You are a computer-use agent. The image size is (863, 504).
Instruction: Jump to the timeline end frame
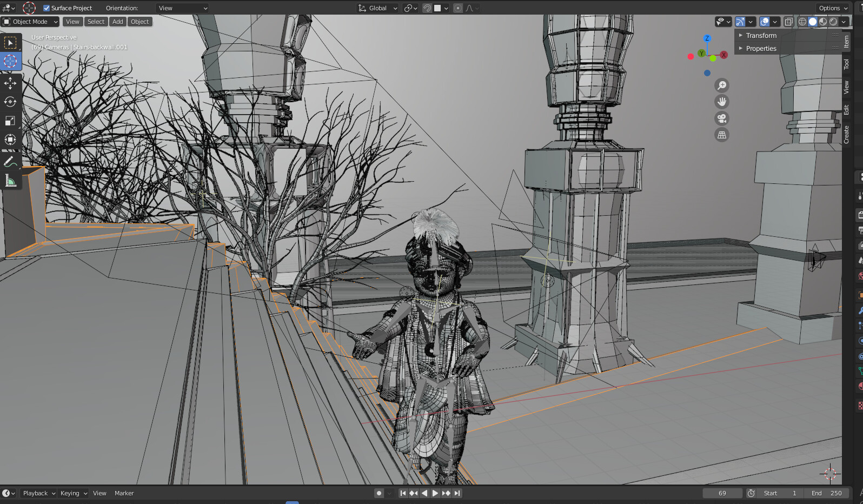point(457,493)
